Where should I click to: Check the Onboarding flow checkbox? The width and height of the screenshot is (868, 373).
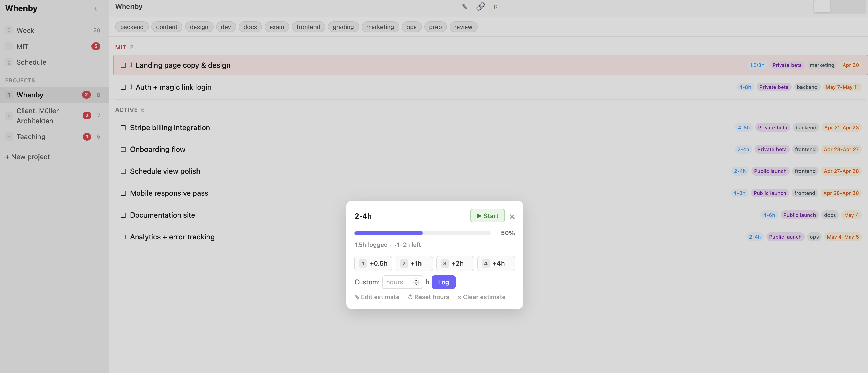[x=123, y=149]
